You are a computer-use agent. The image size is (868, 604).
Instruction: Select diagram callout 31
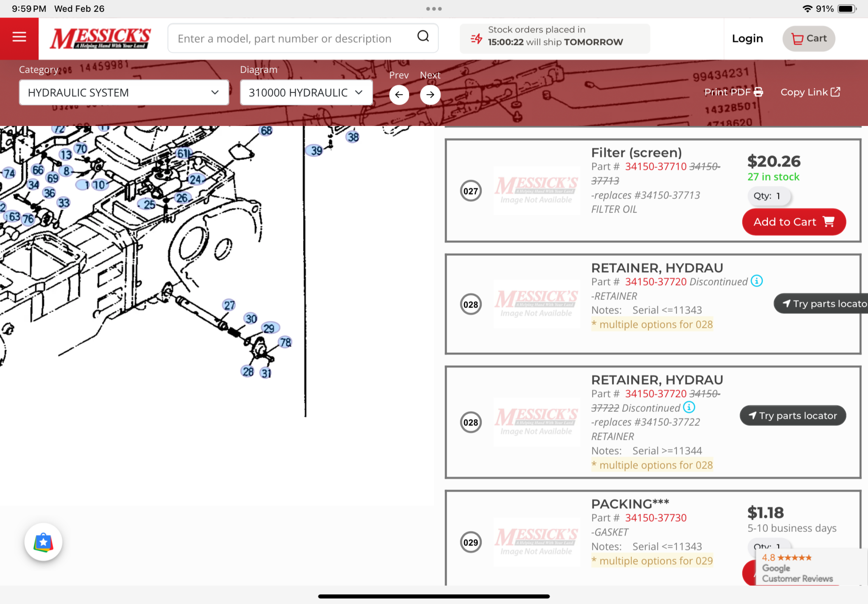tap(266, 373)
